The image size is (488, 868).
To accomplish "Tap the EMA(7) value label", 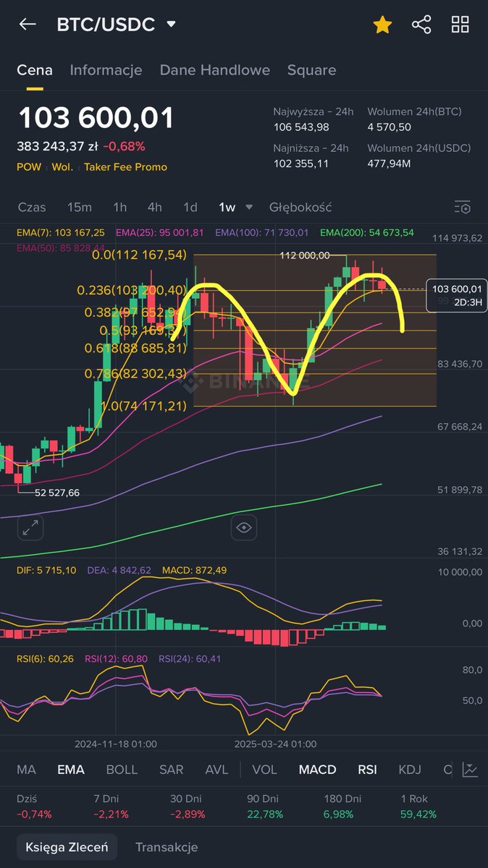I will click(x=61, y=232).
